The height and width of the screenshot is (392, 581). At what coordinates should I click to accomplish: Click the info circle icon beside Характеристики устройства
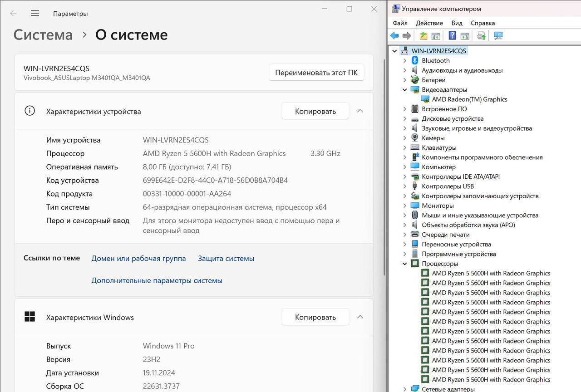[30, 111]
